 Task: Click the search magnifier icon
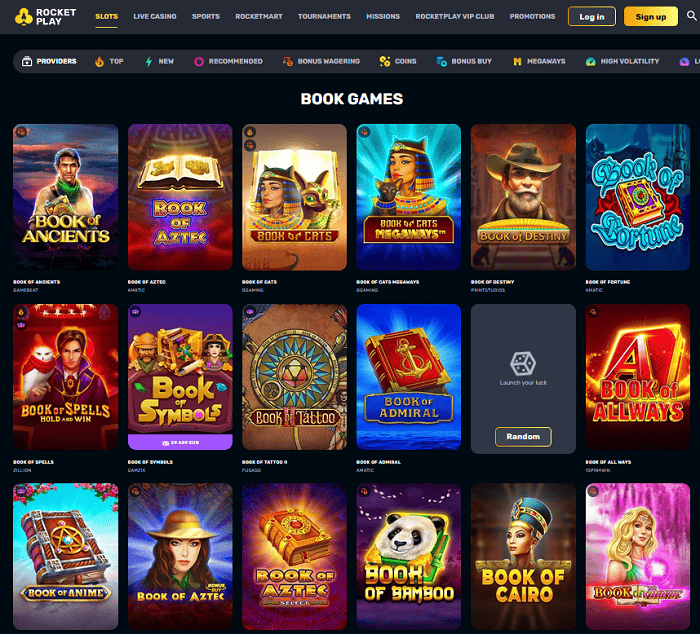tap(691, 16)
